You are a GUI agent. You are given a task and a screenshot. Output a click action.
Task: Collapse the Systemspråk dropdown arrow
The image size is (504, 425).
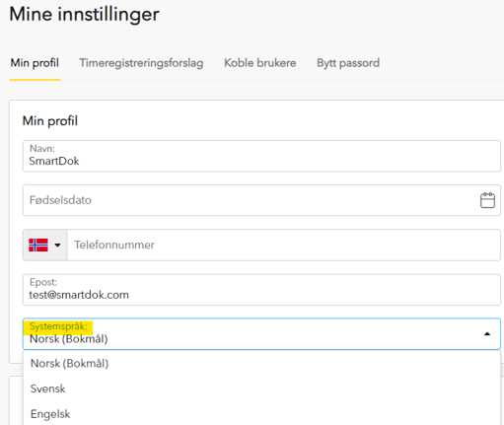click(487, 334)
